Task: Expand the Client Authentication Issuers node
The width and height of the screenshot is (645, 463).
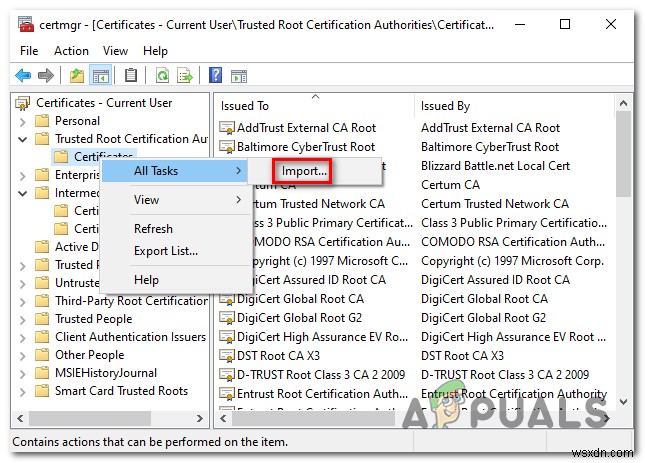Action: pos(23,338)
